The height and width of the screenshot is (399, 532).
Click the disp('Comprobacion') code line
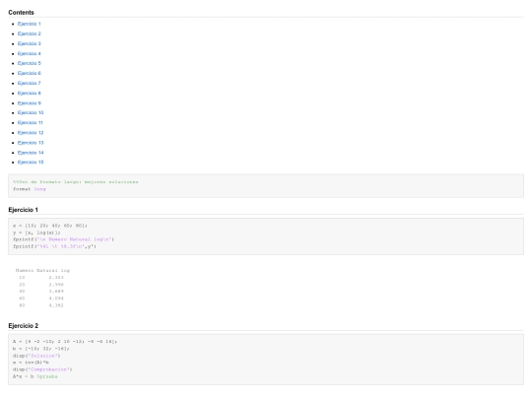click(x=42, y=369)
